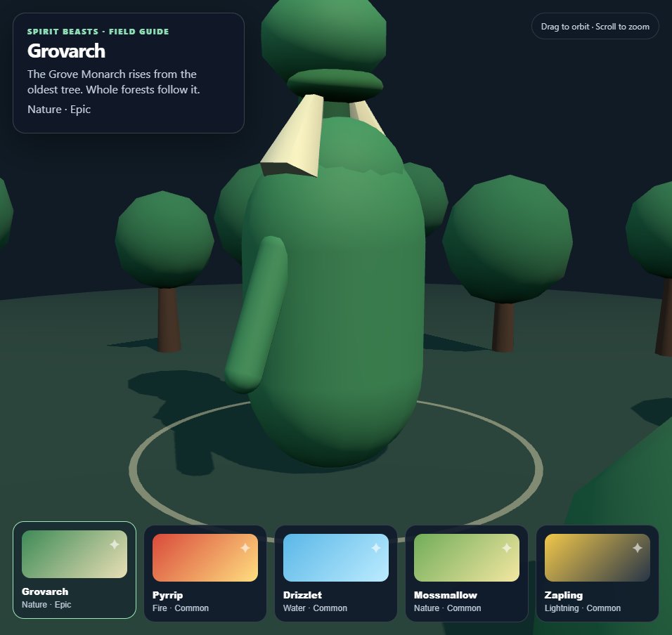Click the sparkle icon on Drizzlet card
The height and width of the screenshot is (635, 672).
pyautogui.click(x=376, y=548)
